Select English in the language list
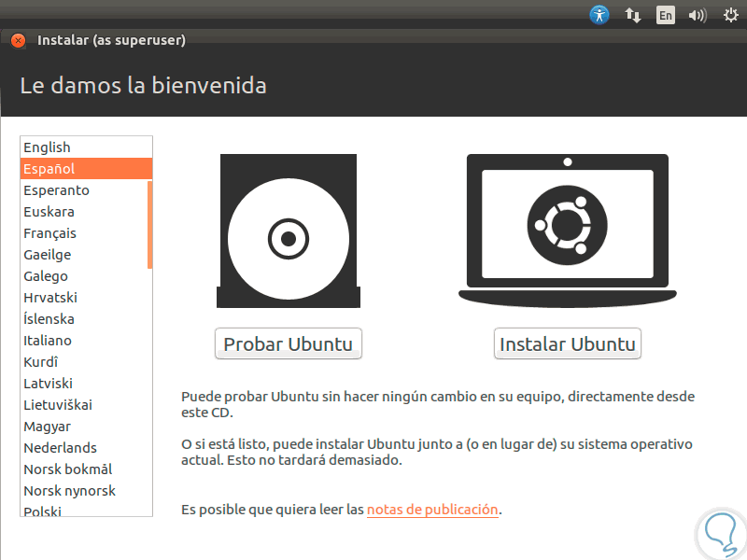Image resolution: width=747 pixels, height=560 pixels. point(86,147)
